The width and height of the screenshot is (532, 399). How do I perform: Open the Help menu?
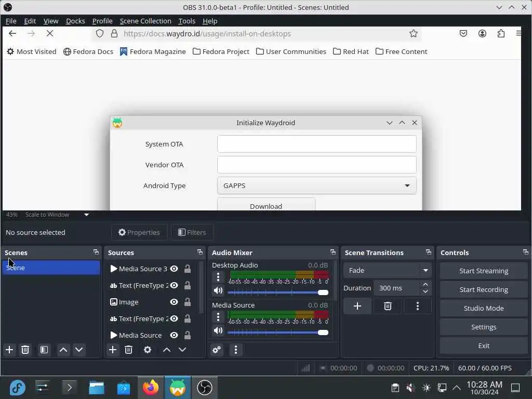point(210,21)
